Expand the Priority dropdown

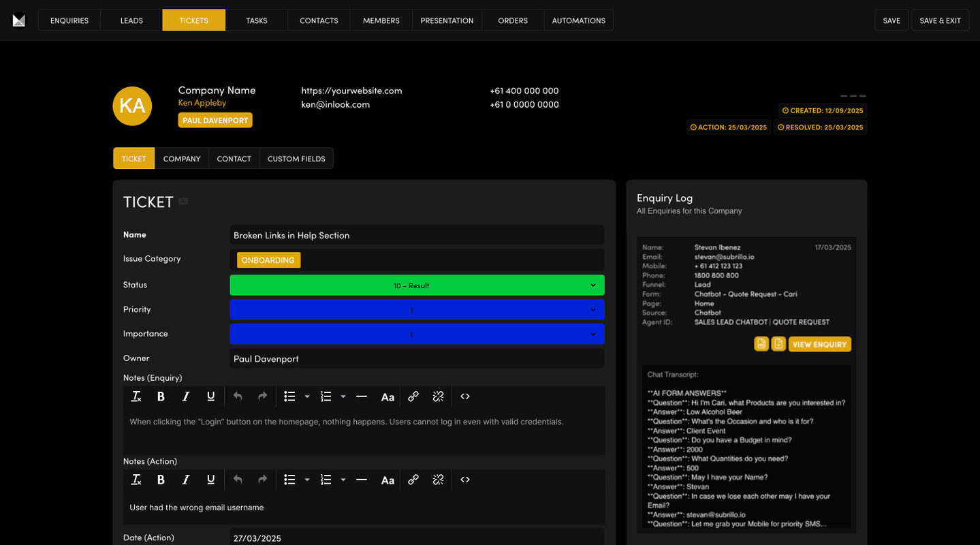(417, 310)
